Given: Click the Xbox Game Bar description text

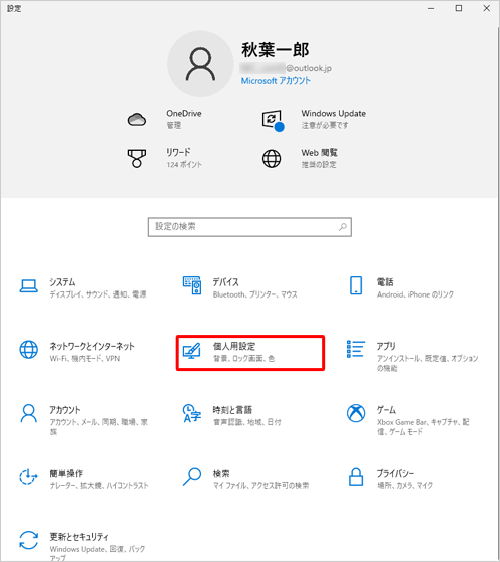Looking at the screenshot, I should click(423, 427).
